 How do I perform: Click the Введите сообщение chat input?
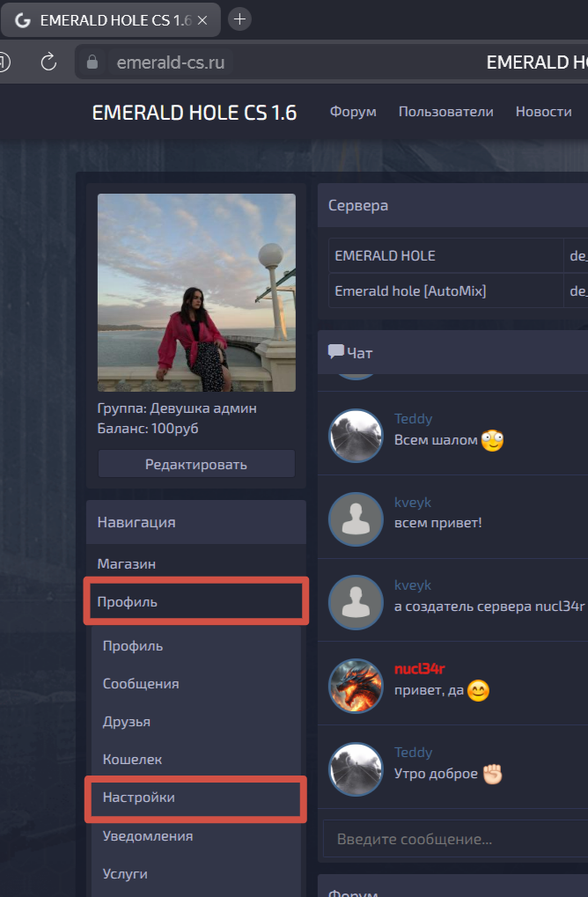pos(455,839)
